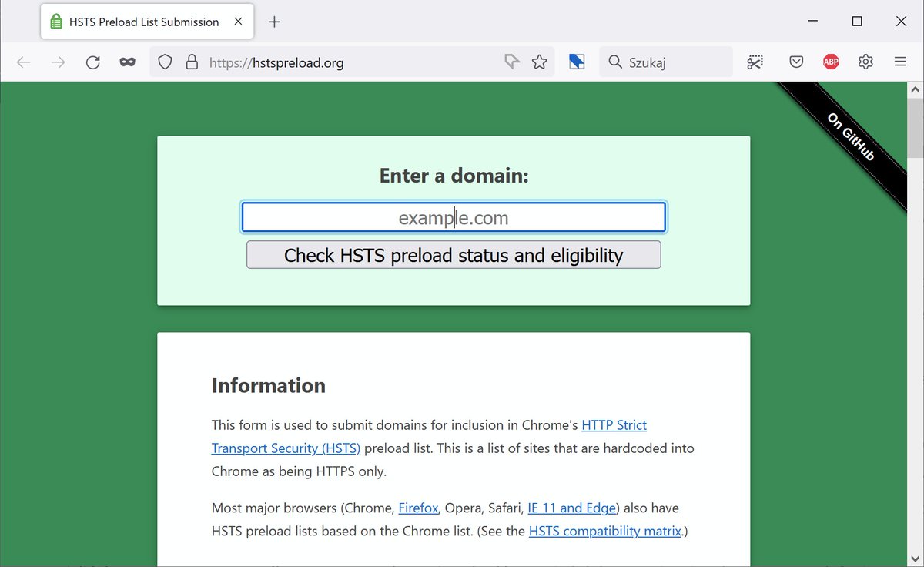924x567 pixels.
Task: Go forward to next page
Action: pos(58,62)
